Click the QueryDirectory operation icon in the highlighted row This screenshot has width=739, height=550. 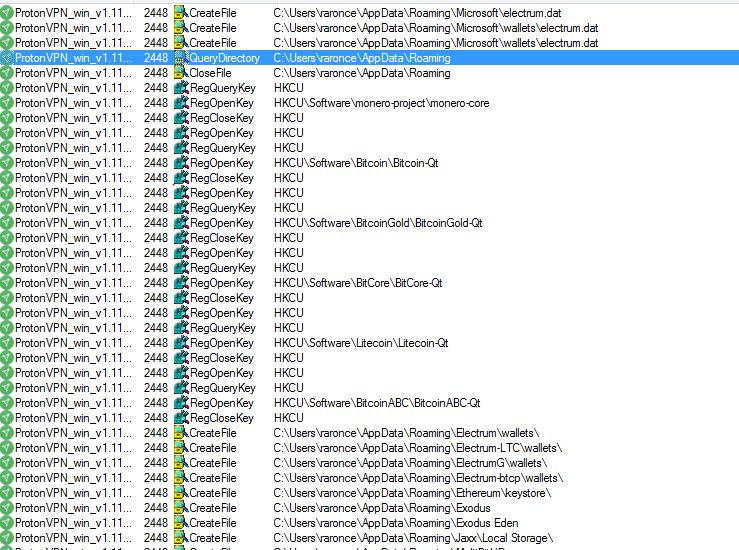click(x=181, y=58)
